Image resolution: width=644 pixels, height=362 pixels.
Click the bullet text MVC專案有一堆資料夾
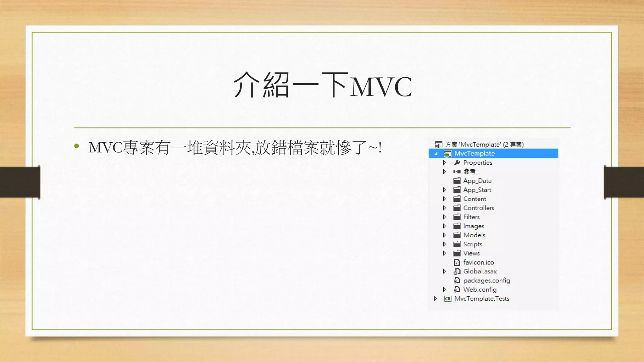(170, 148)
